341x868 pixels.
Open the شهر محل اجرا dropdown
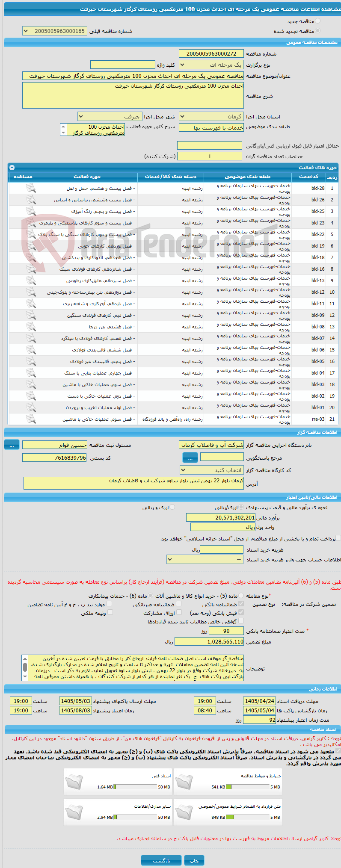[110, 116]
